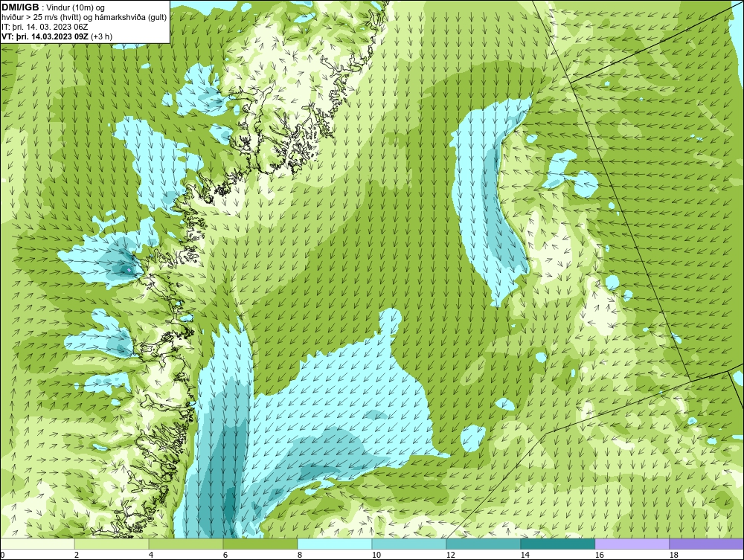Click the 8–10 m/s light cyan legend swatch

pyautogui.click(x=335, y=544)
